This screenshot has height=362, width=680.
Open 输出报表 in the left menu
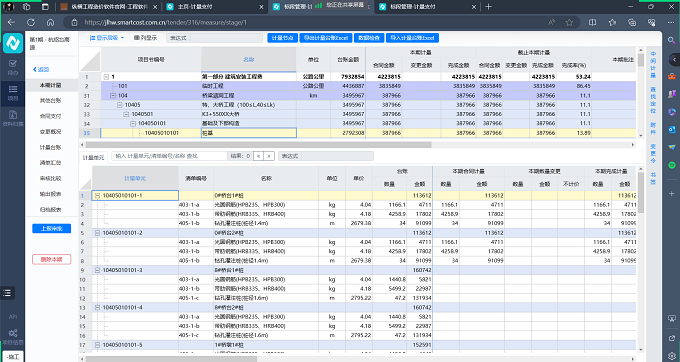51,194
